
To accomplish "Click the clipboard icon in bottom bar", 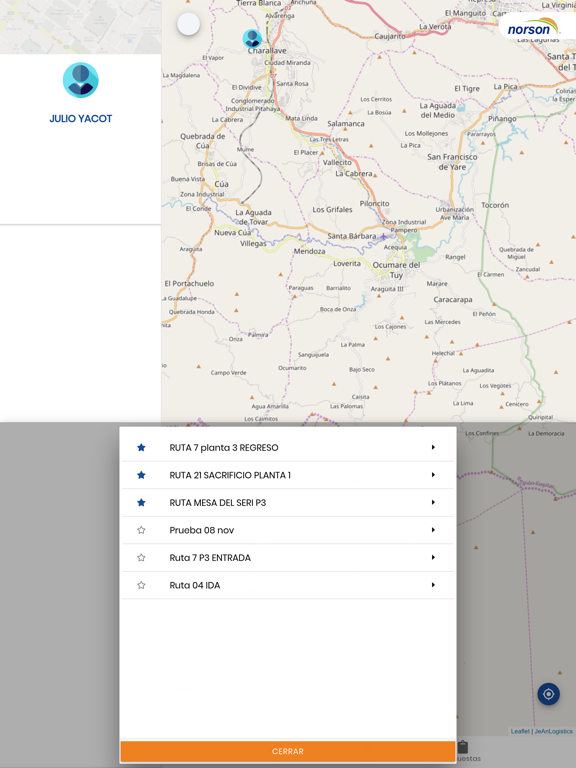I will [x=463, y=747].
